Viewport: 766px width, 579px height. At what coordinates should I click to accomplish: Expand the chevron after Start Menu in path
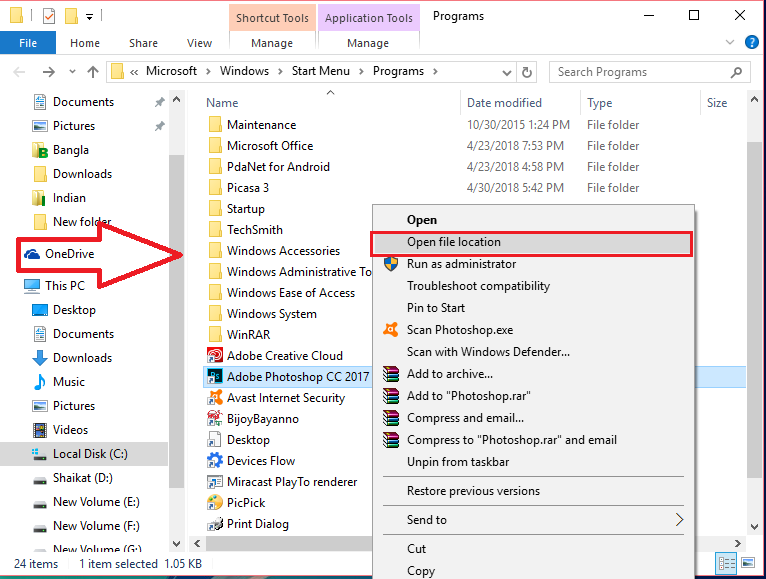362,72
